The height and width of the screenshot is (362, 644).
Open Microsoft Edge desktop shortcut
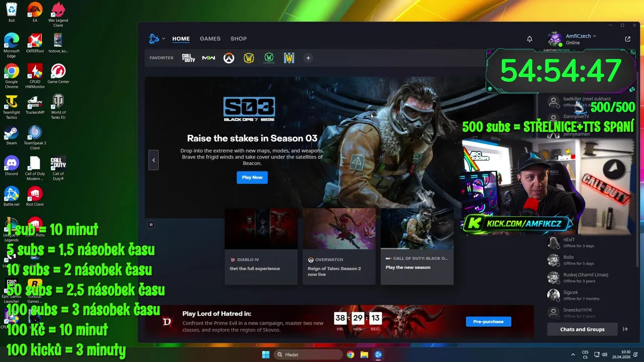[12, 46]
